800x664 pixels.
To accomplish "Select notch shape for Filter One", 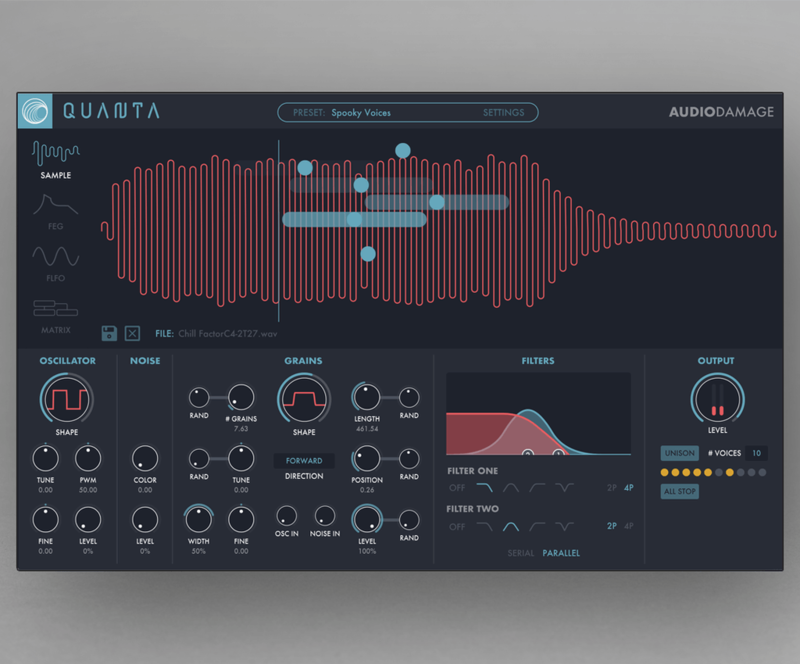I will coord(565,488).
